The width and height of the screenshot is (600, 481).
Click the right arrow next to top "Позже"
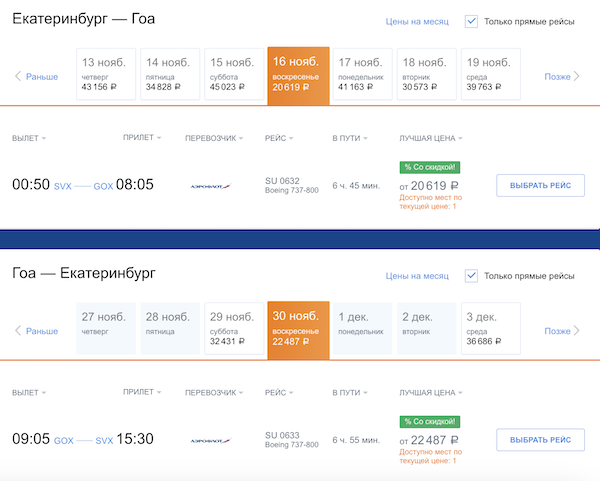click(x=582, y=76)
